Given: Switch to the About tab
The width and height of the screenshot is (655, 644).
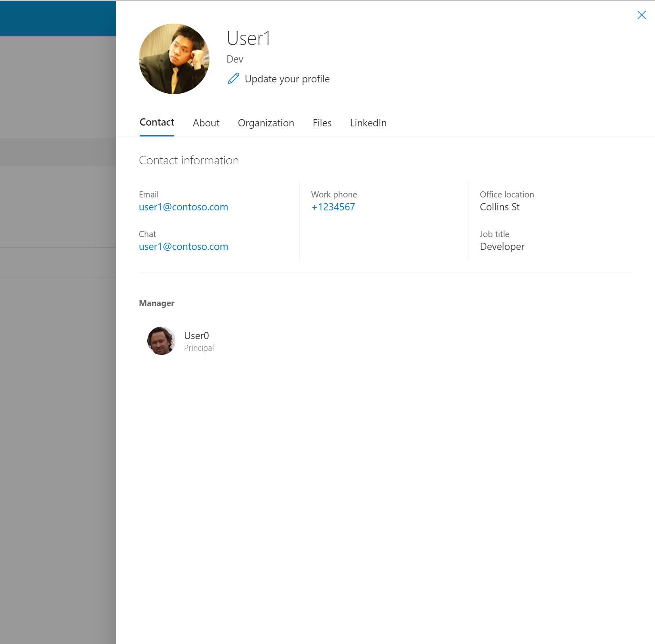Looking at the screenshot, I should [206, 123].
